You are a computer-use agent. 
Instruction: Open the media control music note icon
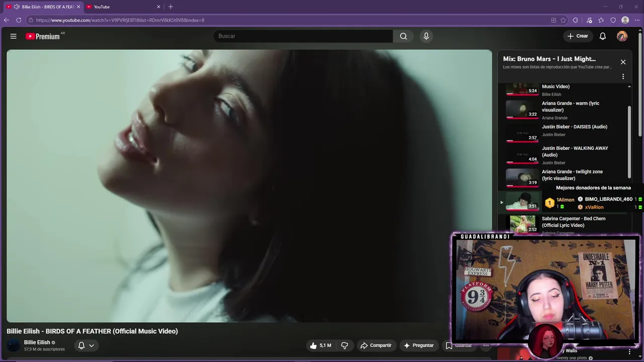[589, 20]
